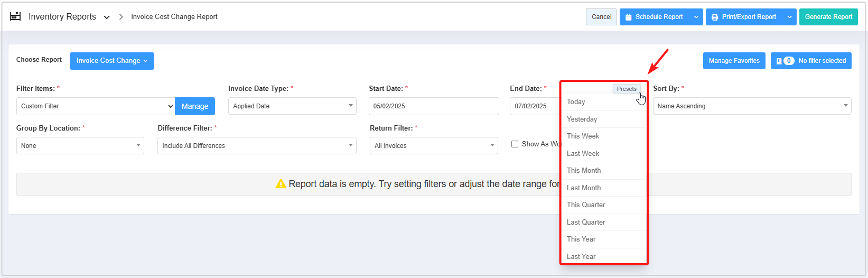Open Schedule Report split arrow dropdown
This screenshot has height=278, width=868.
pos(696,17)
